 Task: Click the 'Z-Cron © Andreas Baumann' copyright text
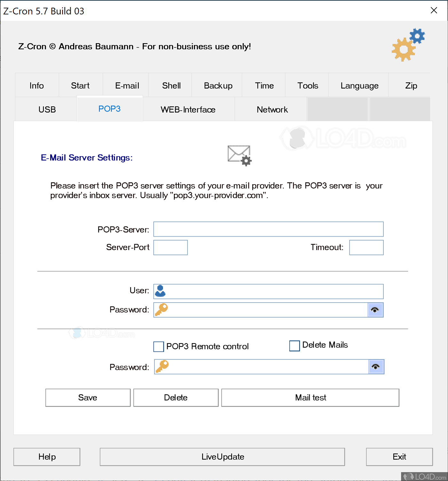pyautogui.click(x=76, y=46)
